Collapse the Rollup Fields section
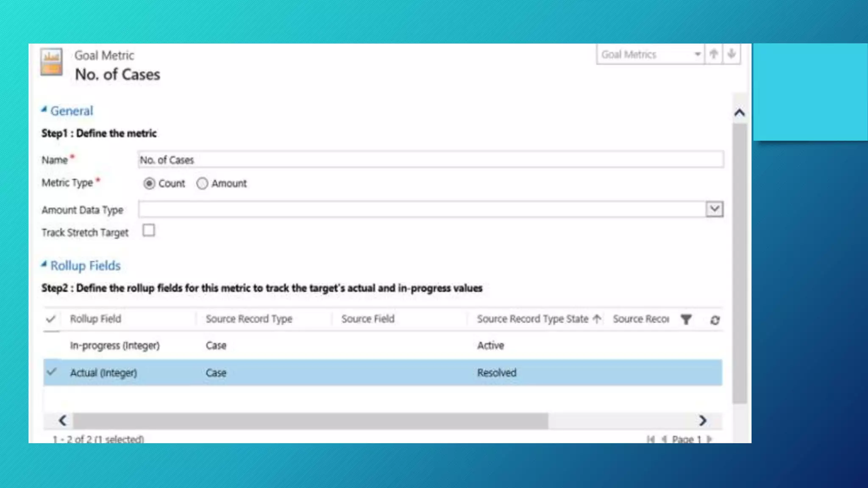 pyautogui.click(x=44, y=265)
